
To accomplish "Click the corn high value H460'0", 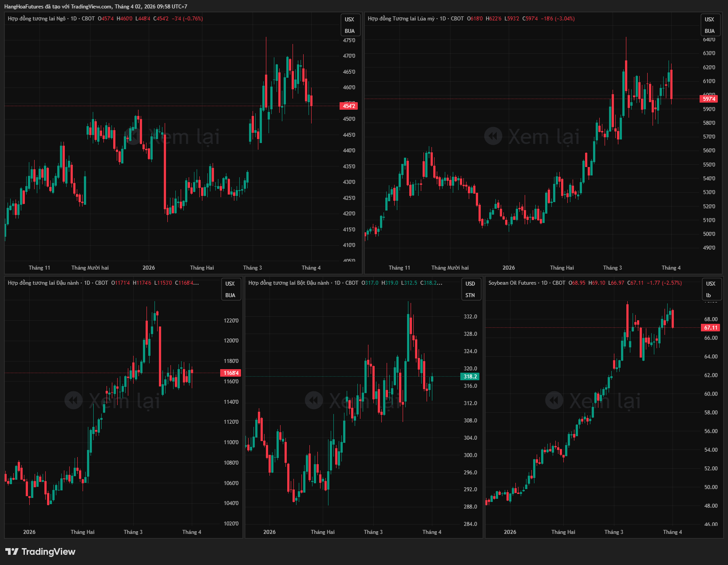I will pyautogui.click(x=124, y=19).
